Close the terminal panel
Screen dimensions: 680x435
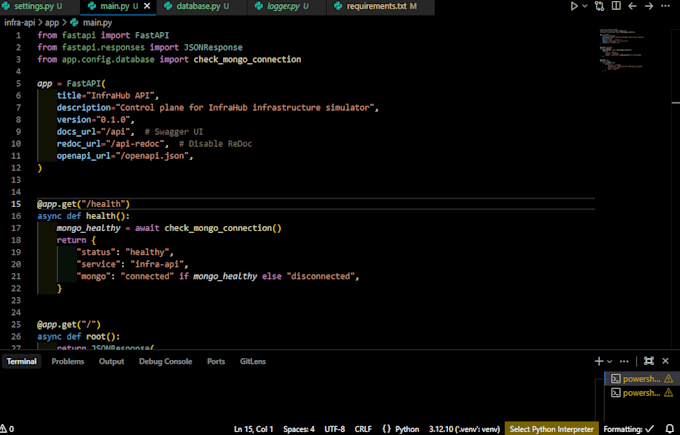(x=666, y=361)
